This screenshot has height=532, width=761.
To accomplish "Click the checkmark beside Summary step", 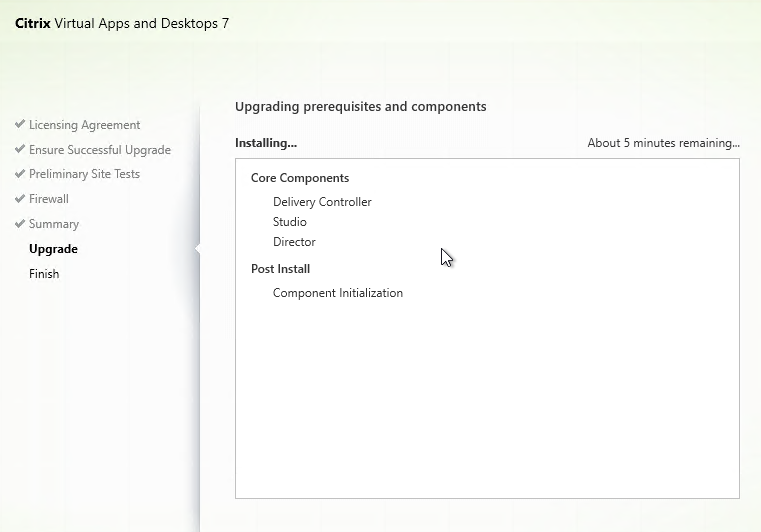I will pyautogui.click(x=20, y=224).
